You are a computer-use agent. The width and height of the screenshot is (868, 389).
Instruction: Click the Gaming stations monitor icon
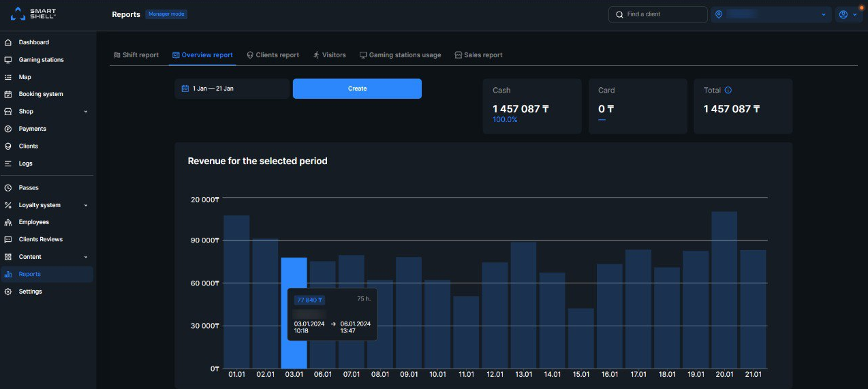tap(8, 60)
